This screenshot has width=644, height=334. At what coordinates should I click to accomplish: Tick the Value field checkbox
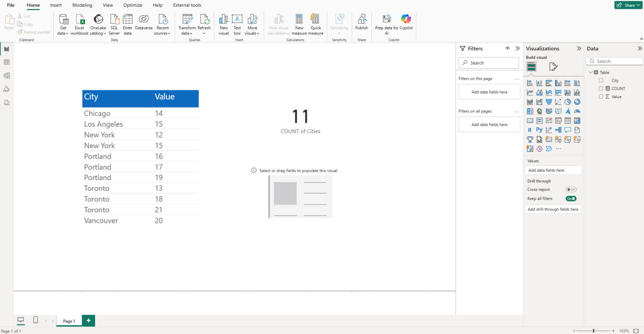coord(601,97)
